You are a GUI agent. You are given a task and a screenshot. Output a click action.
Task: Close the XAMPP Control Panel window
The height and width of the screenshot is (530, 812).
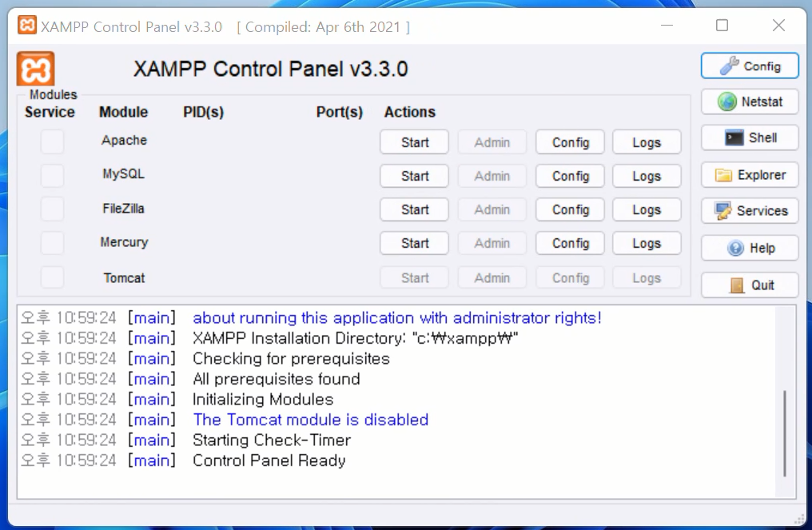point(778,25)
